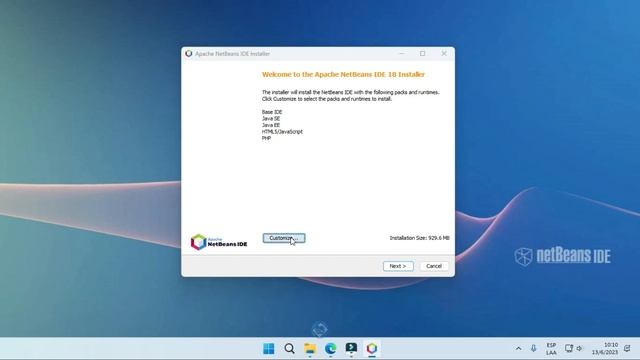Click the 'PHP' pack text
The image size is (640, 360).
[x=266, y=138]
